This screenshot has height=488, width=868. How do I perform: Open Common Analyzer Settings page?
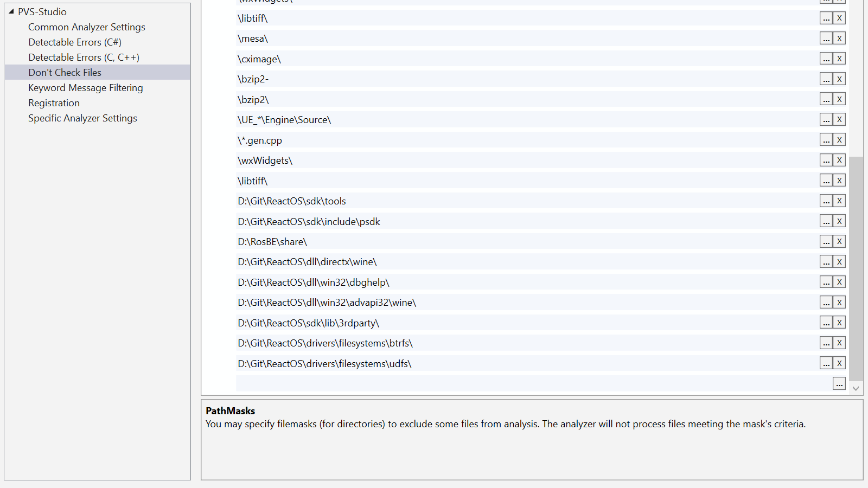pyautogui.click(x=86, y=27)
